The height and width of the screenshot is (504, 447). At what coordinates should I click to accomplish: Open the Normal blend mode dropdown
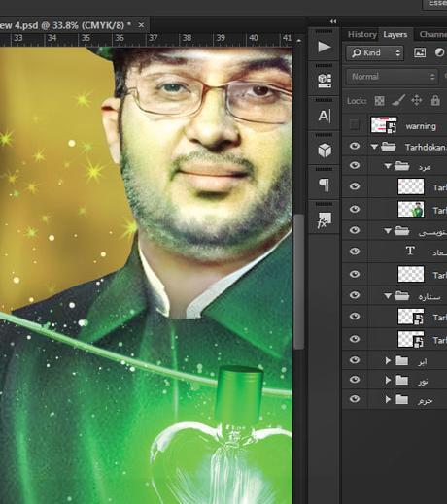pos(393,77)
